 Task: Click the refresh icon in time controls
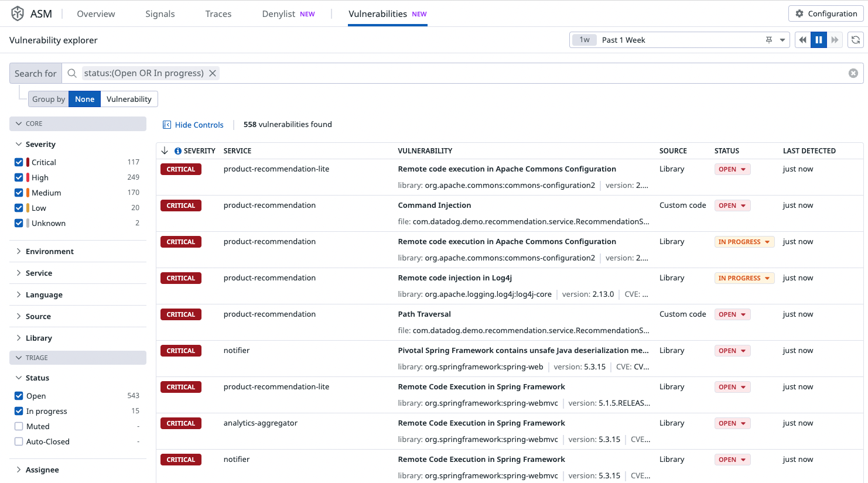click(855, 40)
